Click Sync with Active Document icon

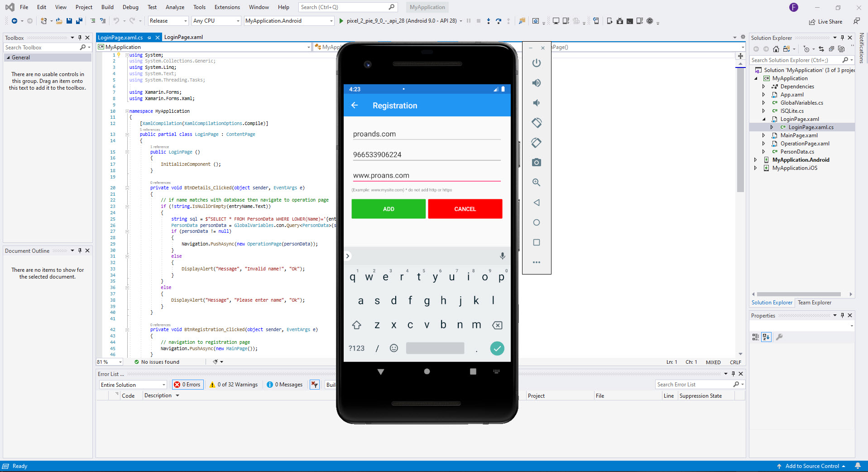(x=821, y=49)
